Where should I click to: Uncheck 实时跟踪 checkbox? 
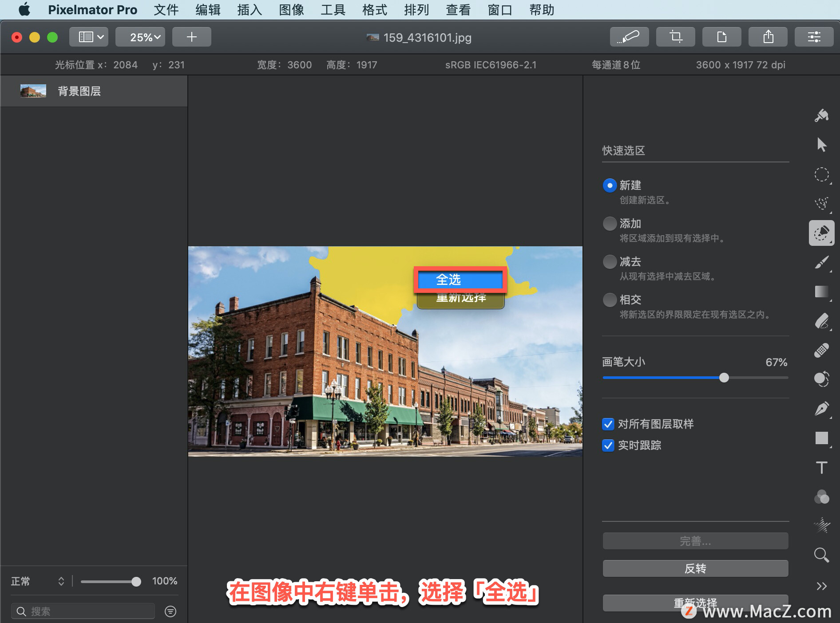point(608,446)
